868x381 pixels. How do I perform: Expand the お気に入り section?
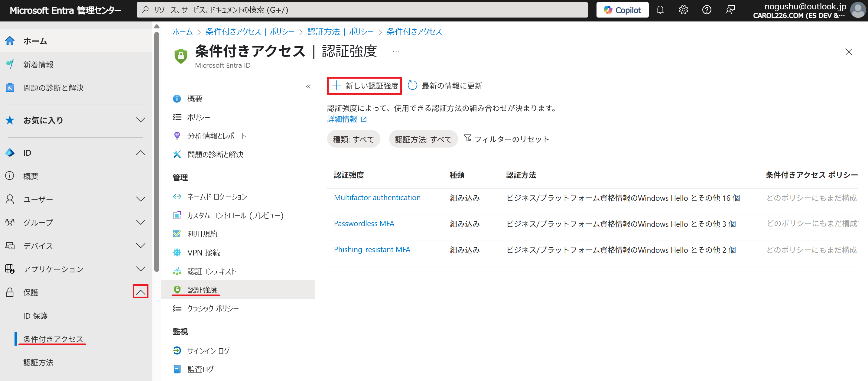coord(141,120)
